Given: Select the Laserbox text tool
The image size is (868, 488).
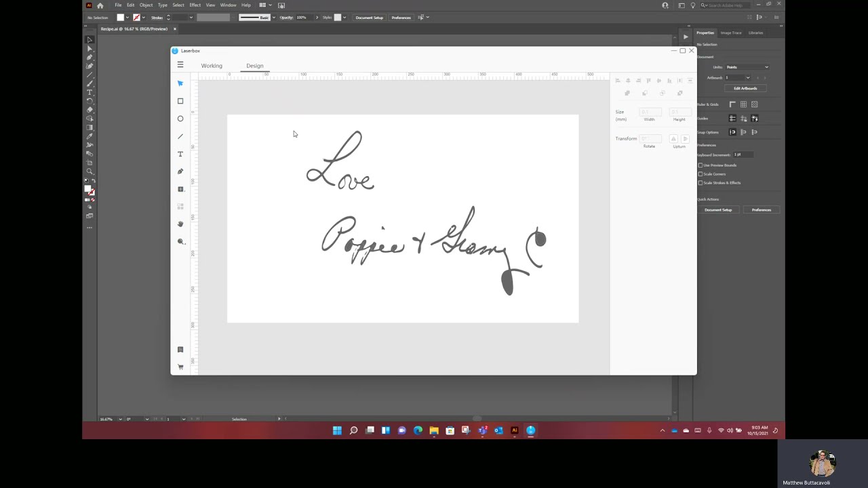Looking at the screenshot, I should [180, 154].
